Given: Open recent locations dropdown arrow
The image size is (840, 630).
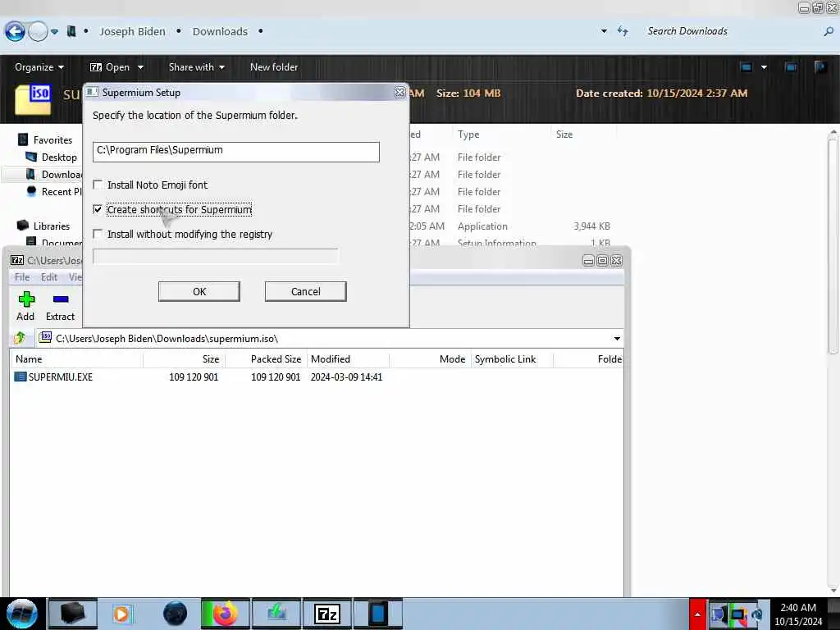Looking at the screenshot, I should pos(55,32).
